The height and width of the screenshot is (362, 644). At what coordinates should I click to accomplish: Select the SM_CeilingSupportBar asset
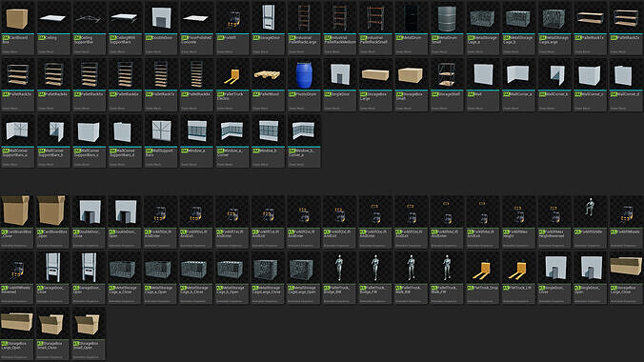[x=89, y=28]
